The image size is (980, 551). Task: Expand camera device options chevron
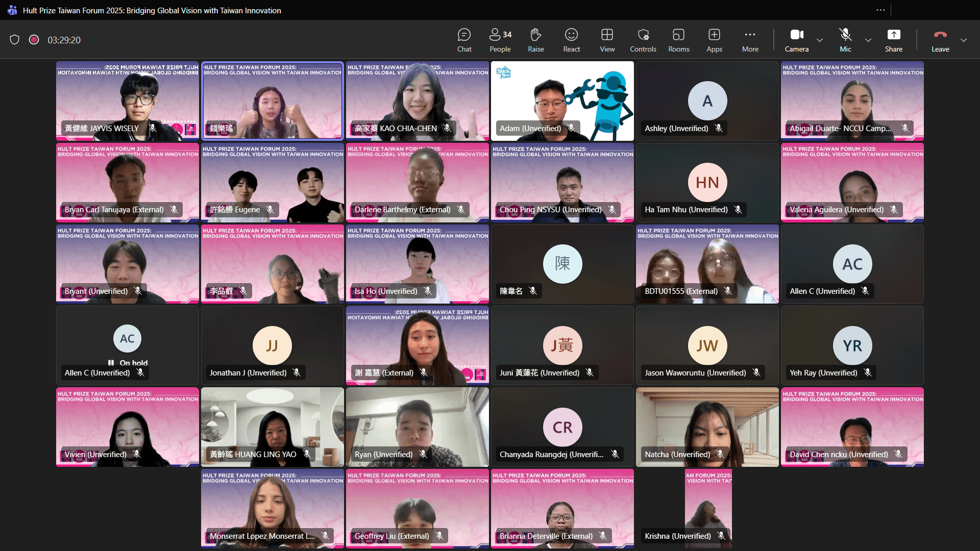point(820,40)
